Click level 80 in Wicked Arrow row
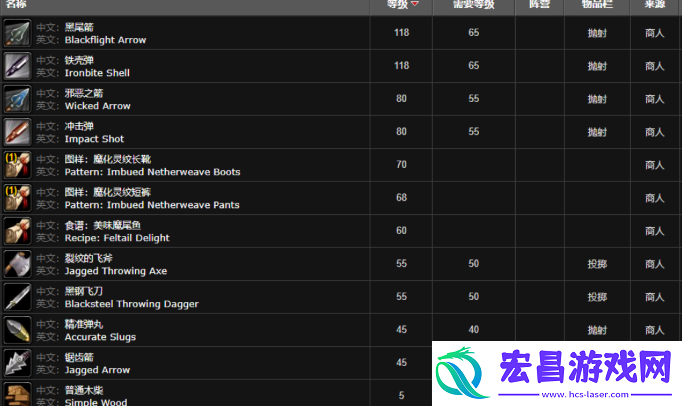This screenshot has width=682, height=406. click(x=401, y=99)
